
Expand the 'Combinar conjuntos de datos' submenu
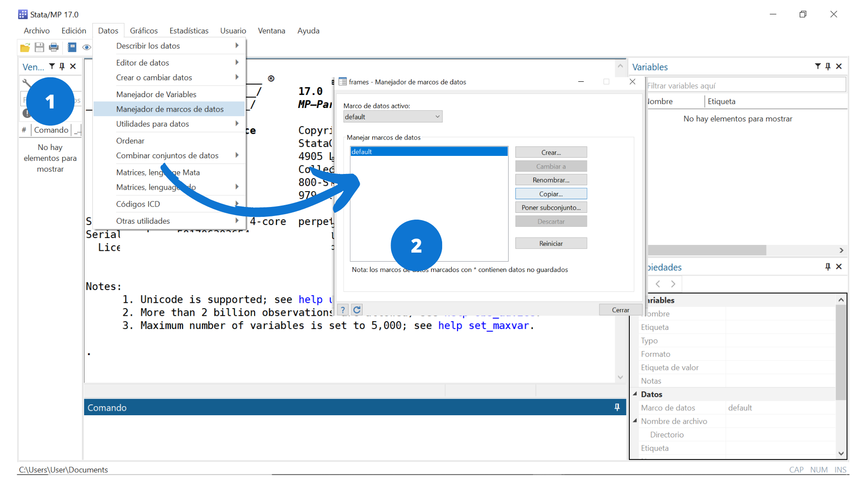click(237, 155)
